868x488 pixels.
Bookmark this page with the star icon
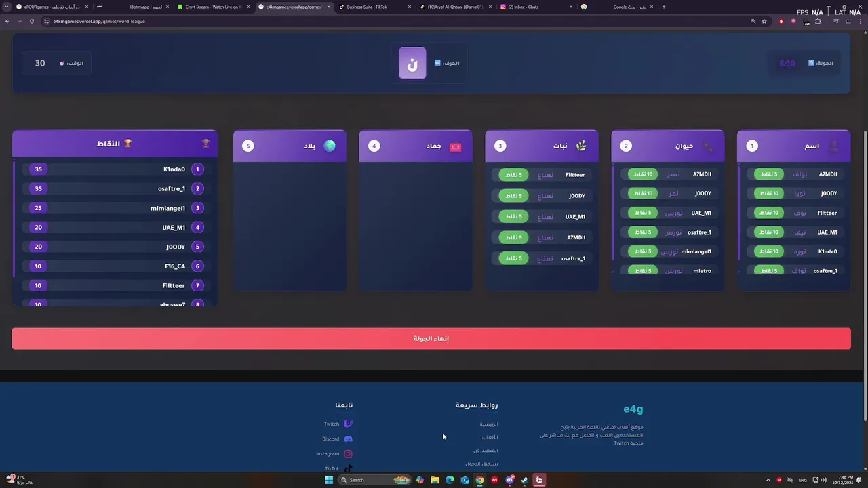pos(764,21)
